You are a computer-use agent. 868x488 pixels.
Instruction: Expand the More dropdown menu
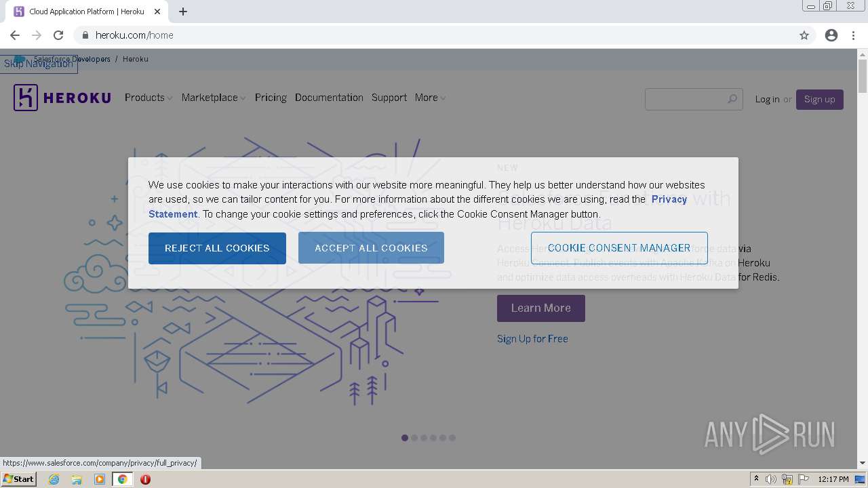coord(431,98)
